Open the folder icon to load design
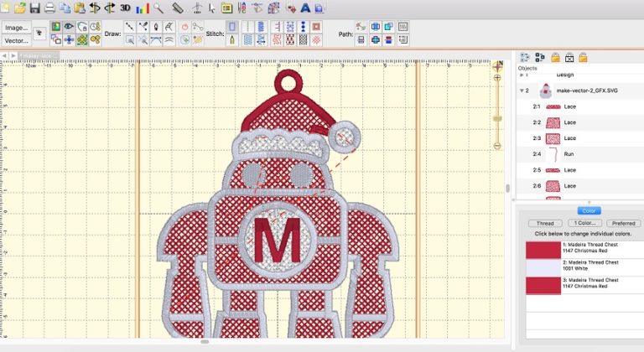 tap(19, 8)
